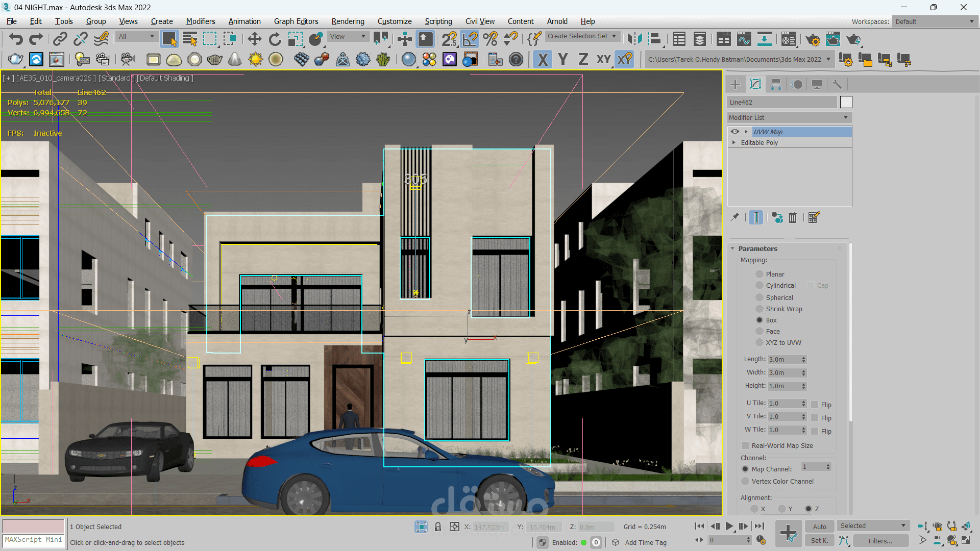Open the Modifier List dropdown
Screen dimensions: 980x551
[789, 117]
